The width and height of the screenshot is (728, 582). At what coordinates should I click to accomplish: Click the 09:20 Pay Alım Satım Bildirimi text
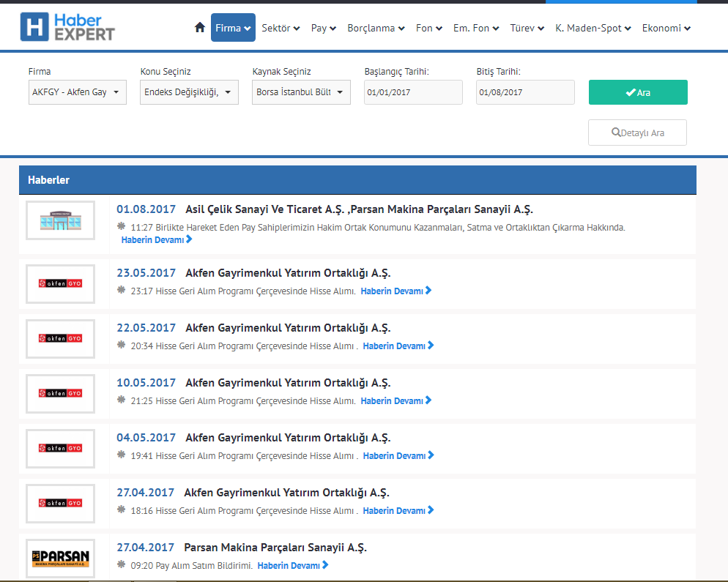coord(192,566)
